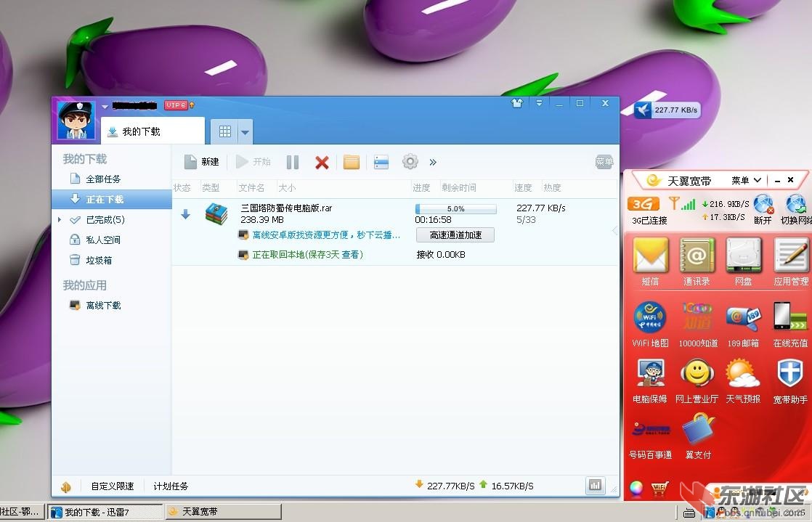The height and width of the screenshot is (522, 812).
Task: Click the keyboard input icon in taskbar
Action: [689, 513]
